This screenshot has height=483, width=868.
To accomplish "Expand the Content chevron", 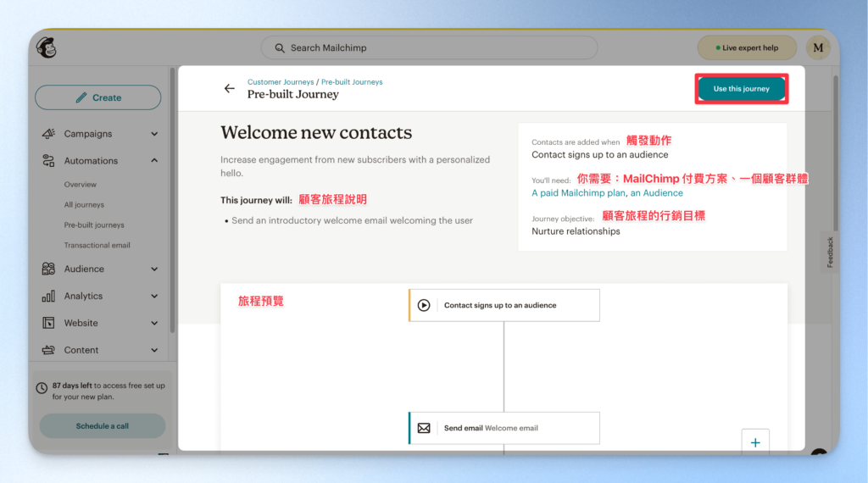I will (154, 350).
